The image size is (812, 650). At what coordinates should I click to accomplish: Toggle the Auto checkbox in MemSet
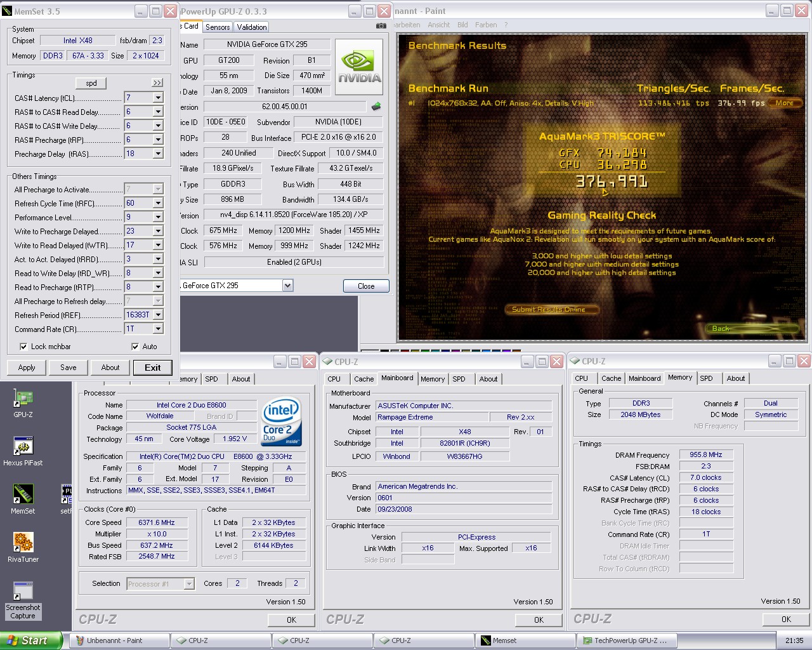pyautogui.click(x=135, y=347)
